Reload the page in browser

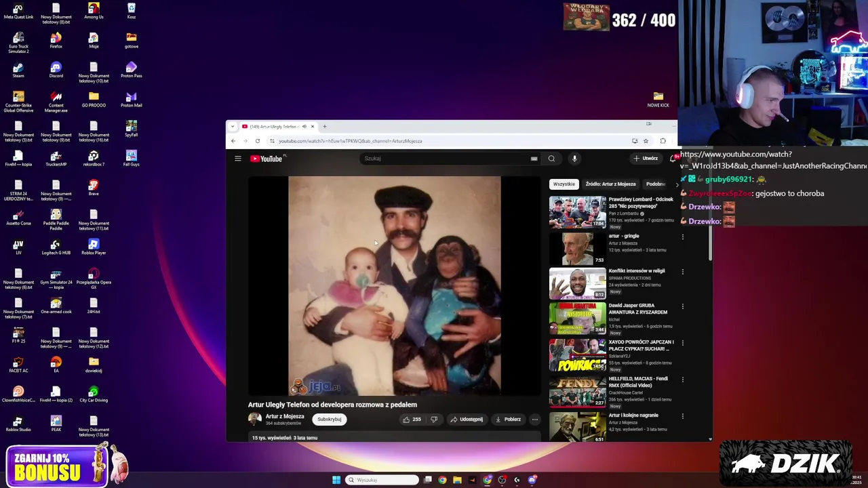coord(258,141)
